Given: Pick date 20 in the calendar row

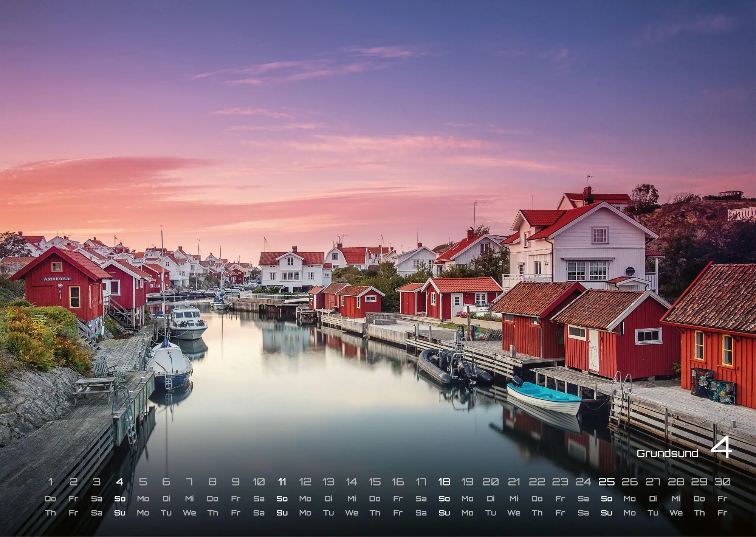Looking at the screenshot, I should tap(491, 482).
